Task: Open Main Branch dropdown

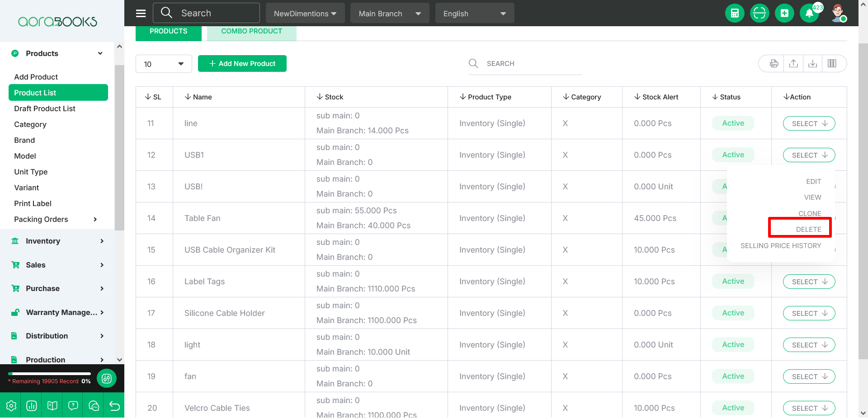Action: coord(390,13)
